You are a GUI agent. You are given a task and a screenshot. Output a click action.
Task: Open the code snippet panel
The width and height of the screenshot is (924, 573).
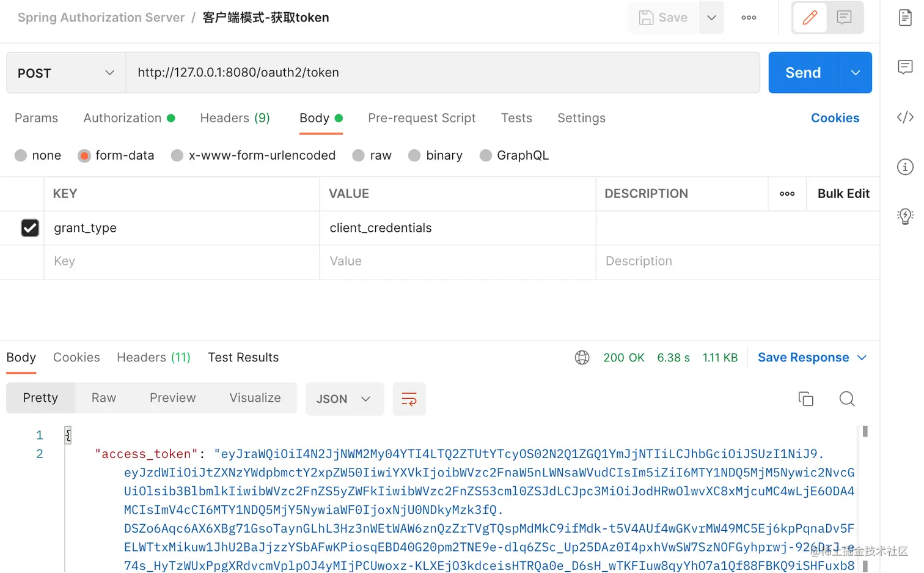(x=905, y=117)
